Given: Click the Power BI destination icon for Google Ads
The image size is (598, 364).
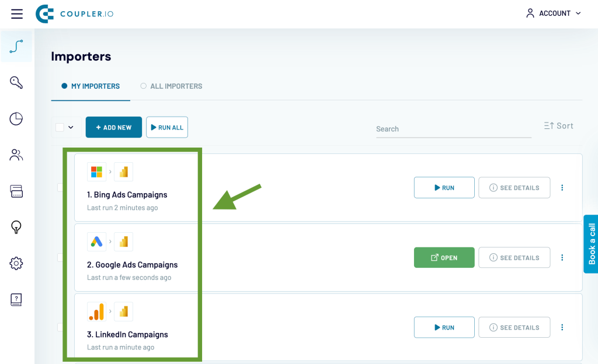Looking at the screenshot, I should [124, 242].
